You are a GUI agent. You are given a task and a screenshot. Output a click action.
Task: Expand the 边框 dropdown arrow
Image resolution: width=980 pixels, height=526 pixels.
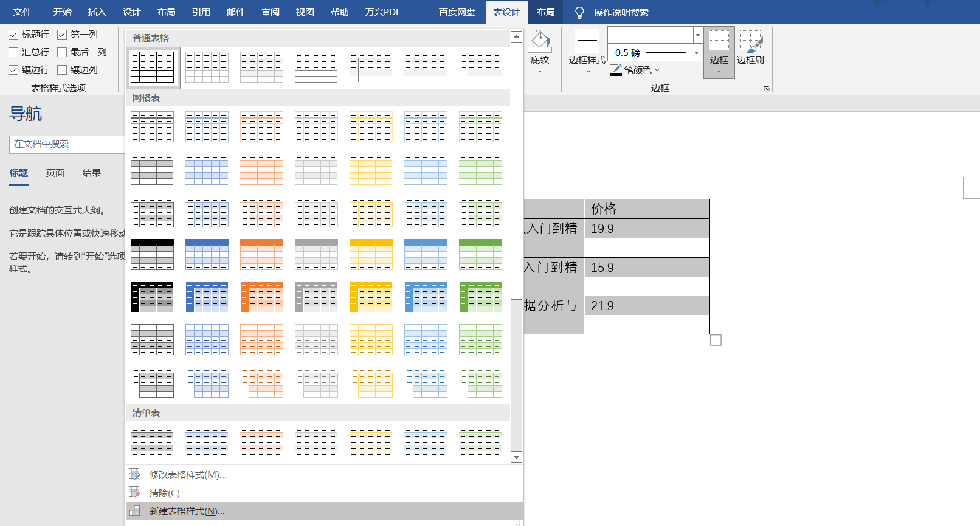click(x=719, y=72)
